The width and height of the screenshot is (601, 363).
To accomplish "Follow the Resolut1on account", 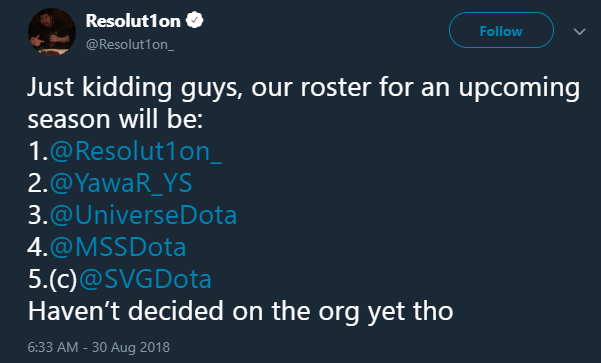I will point(501,30).
